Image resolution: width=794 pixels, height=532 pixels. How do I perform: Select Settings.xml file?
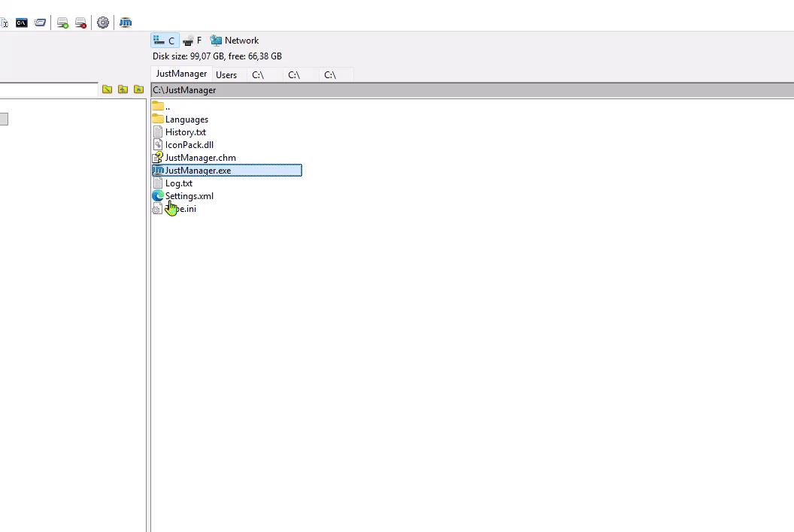point(183,196)
